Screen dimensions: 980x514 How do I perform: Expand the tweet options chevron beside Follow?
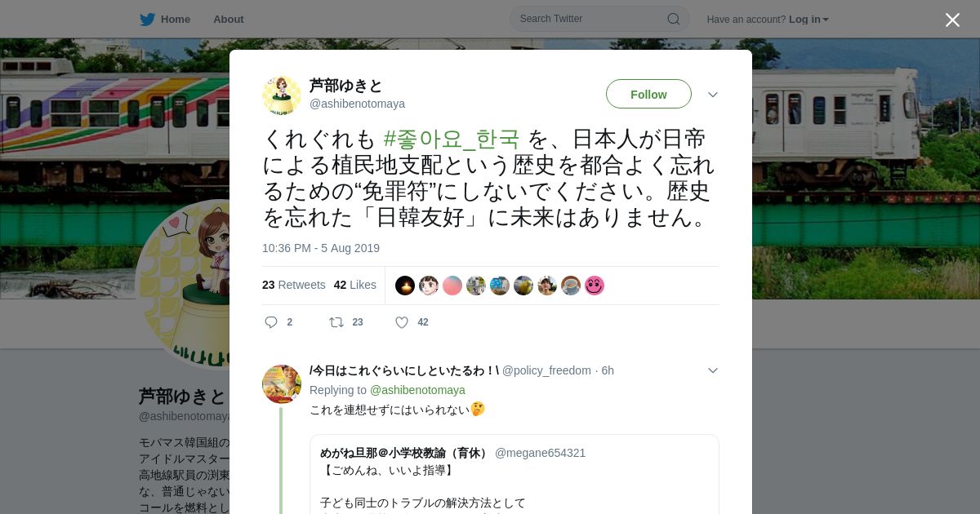(x=713, y=95)
